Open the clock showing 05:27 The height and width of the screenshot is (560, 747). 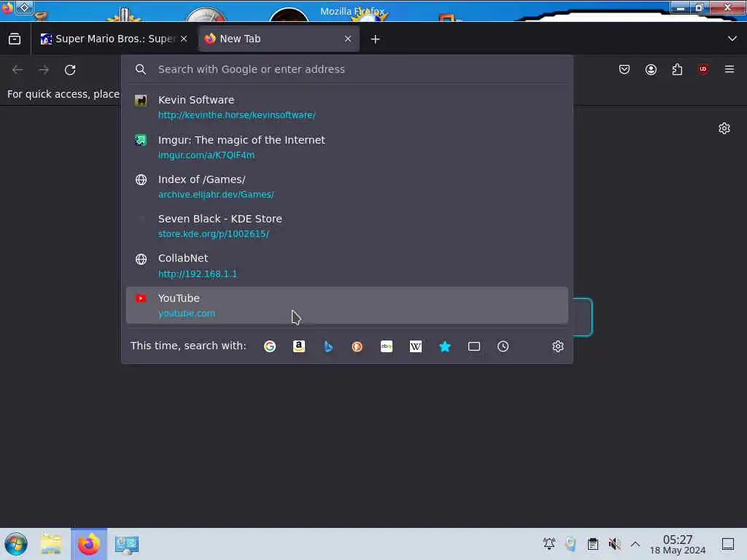(678, 544)
